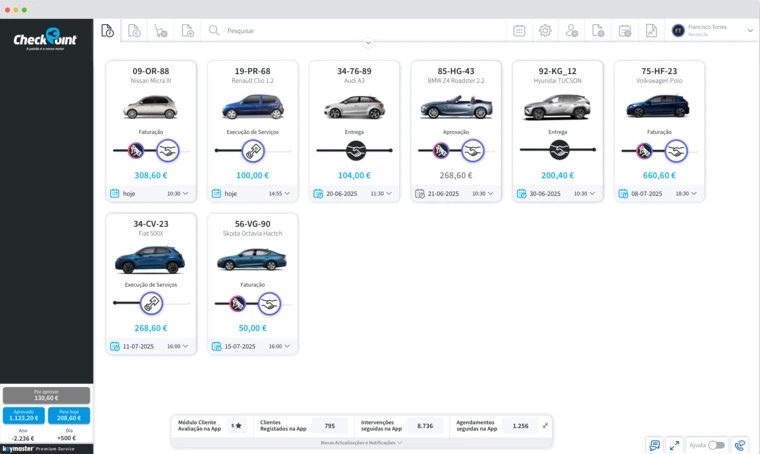Viewport: 760px width, 454px height.
Task: Expand the Francisco Torres user dropdown
Action: (x=750, y=31)
